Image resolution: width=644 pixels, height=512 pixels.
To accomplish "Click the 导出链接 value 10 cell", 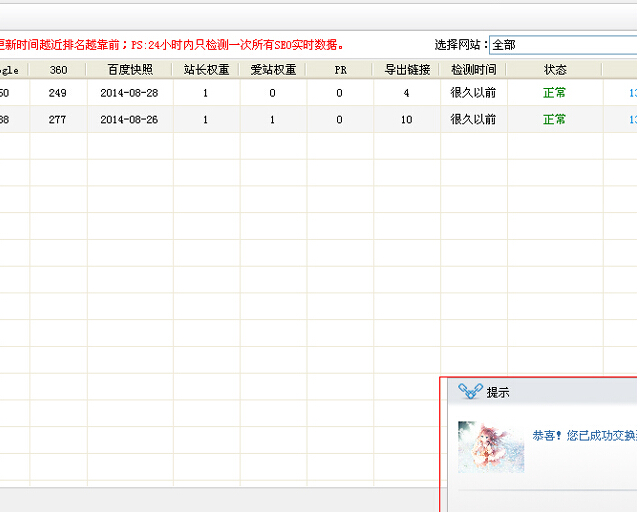I will [x=406, y=119].
